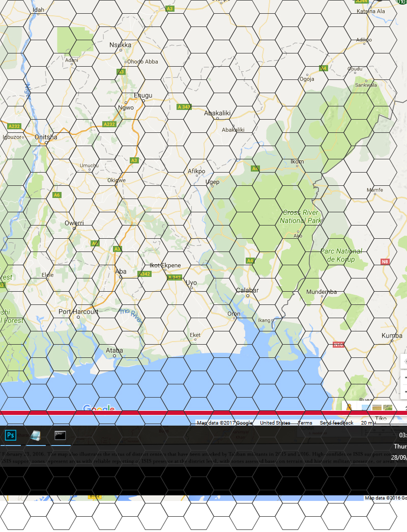Click the Sankwala label
Viewport: 407px width, 532px height.
tap(366, 85)
